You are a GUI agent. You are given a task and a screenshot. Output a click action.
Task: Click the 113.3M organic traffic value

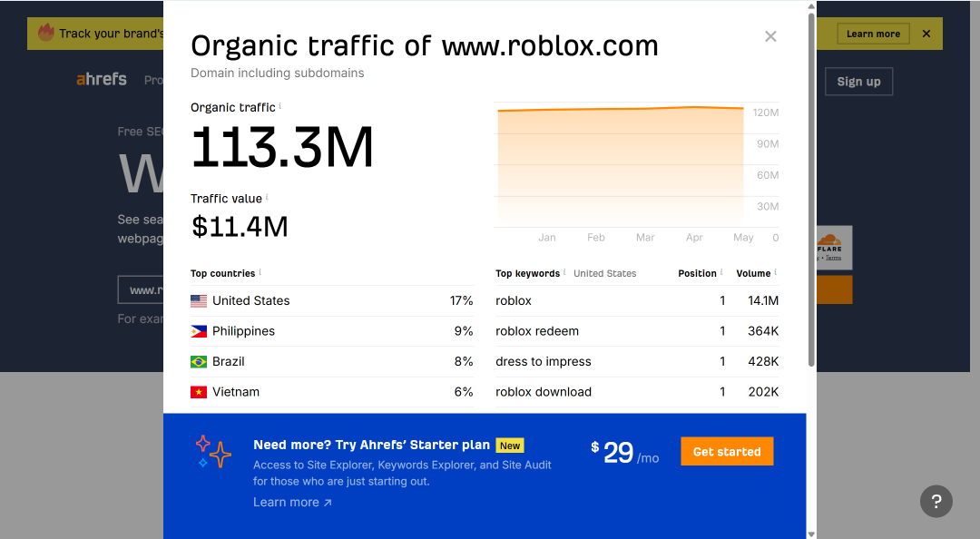282,148
